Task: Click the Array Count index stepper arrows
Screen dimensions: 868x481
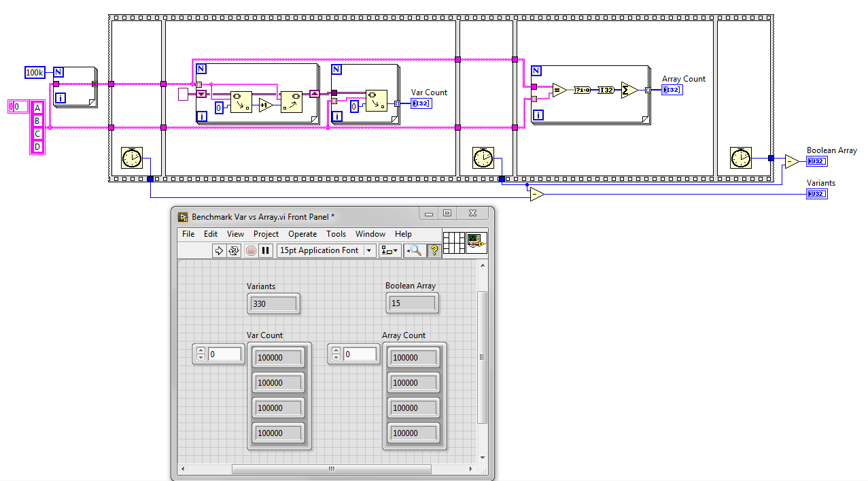Action: pyautogui.click(x=336, y=354)
